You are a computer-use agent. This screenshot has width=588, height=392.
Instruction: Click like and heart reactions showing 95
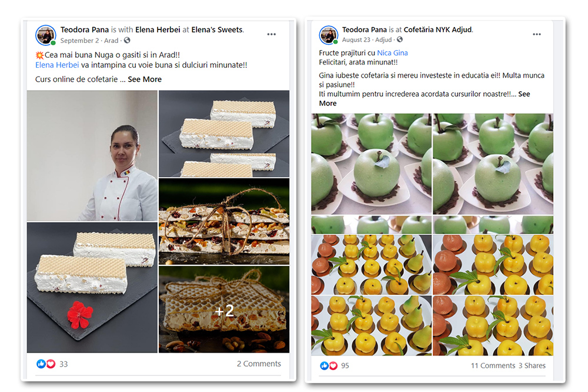coord(335,366)
